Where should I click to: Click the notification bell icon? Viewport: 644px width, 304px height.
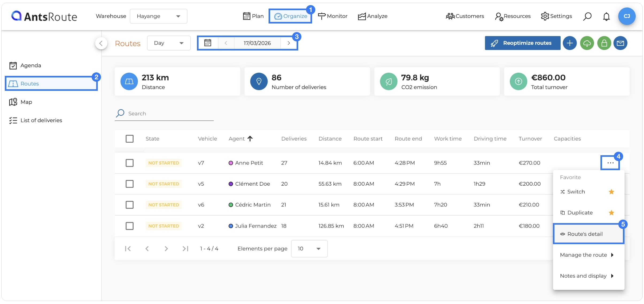tap(606, 16)
